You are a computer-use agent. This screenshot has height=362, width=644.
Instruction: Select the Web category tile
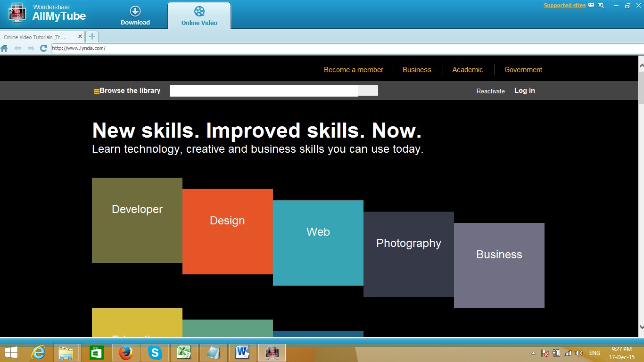[318, 243]
